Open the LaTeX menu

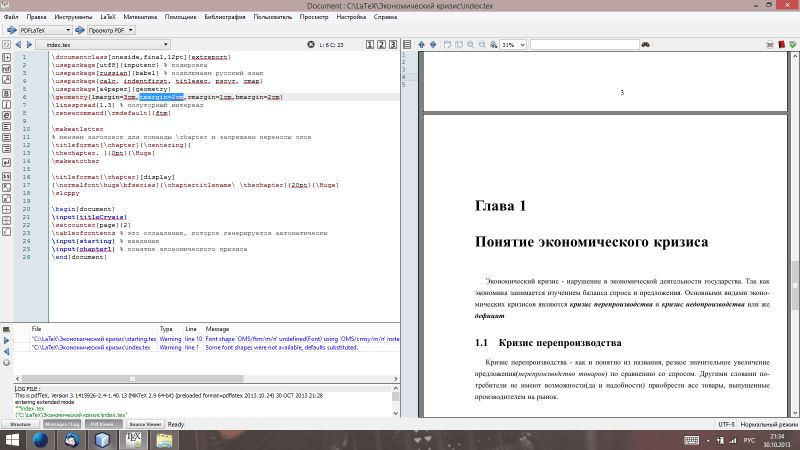[108, 17]
